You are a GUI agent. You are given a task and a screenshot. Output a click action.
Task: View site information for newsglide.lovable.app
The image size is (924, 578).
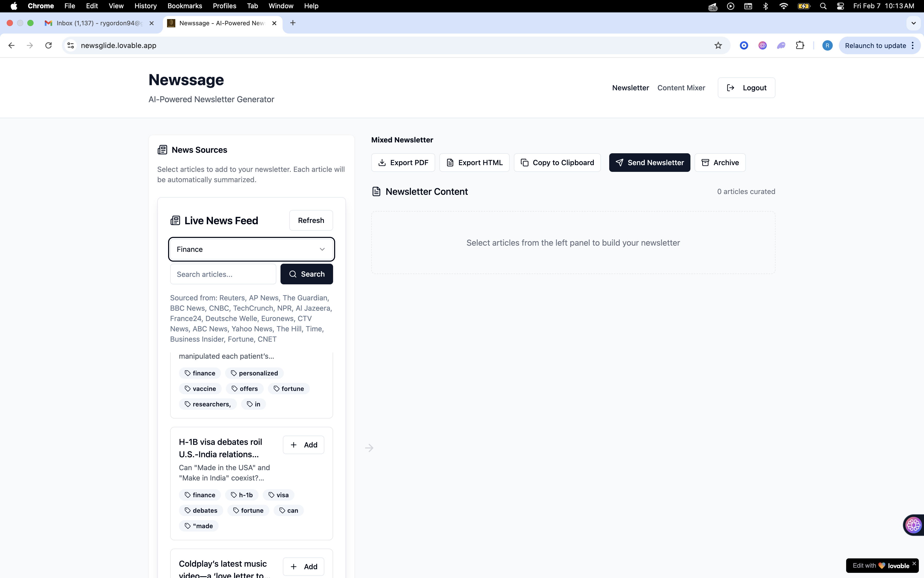(x=71, y=45)
